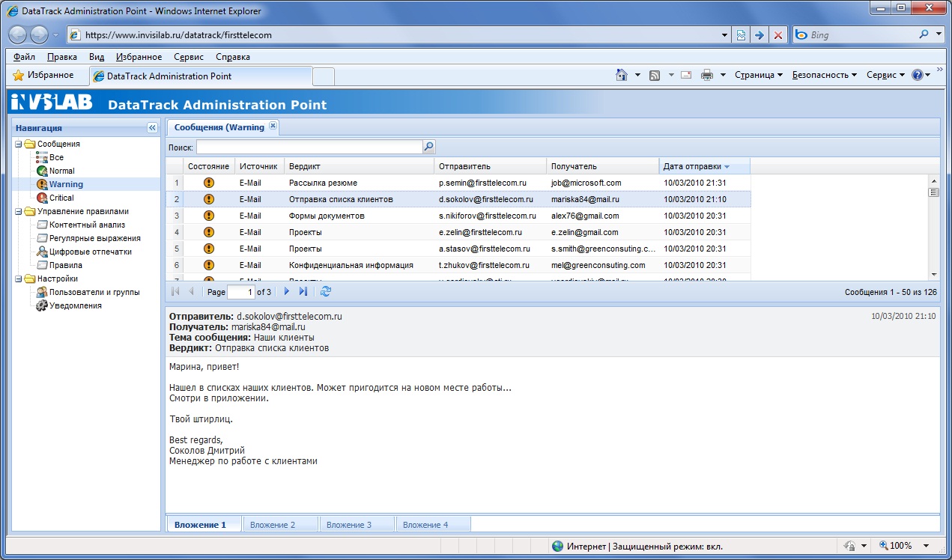
Task: Sort by Дата отправки column header
Action: tap(692, 166)
